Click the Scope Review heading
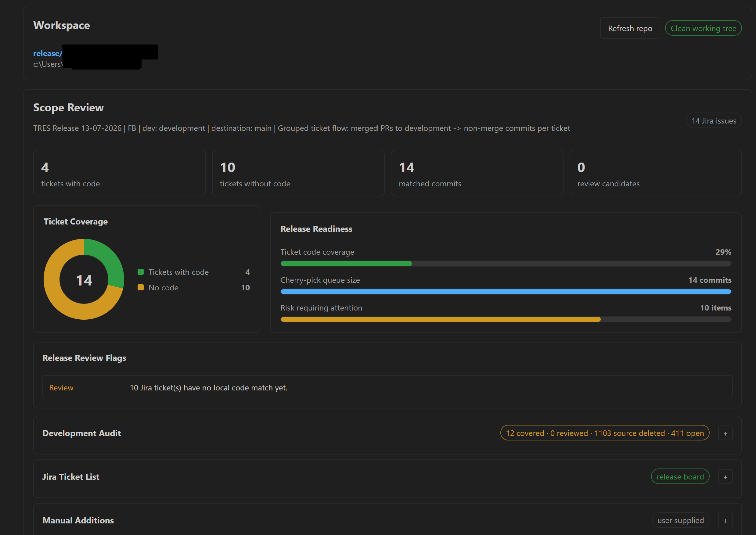Viewport: 756px width, 535px height. 69,108
